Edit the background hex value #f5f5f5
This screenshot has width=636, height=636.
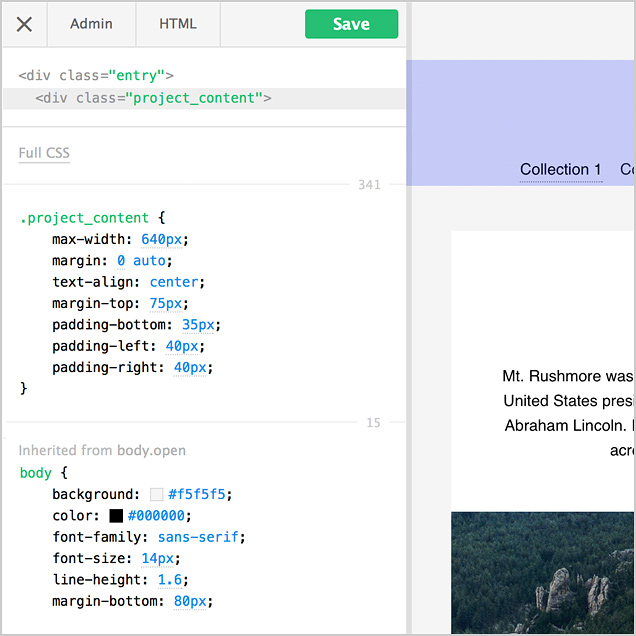click(197, 494)
